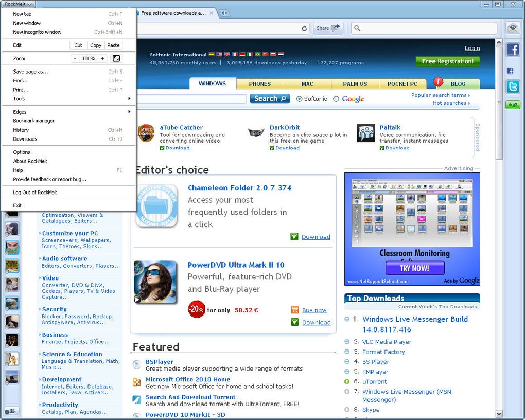Click the Paste button in Edit row

pyautogui.click(x=114, y=45)
